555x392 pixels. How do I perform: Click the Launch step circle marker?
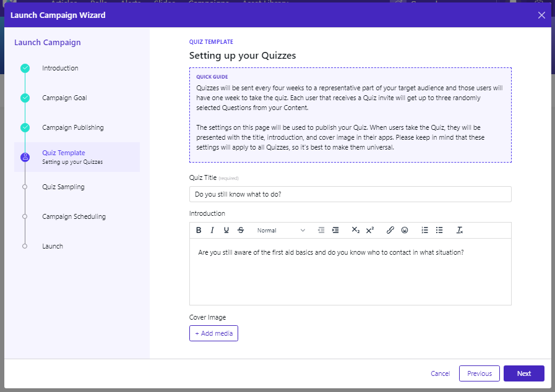tap(25, 246)
